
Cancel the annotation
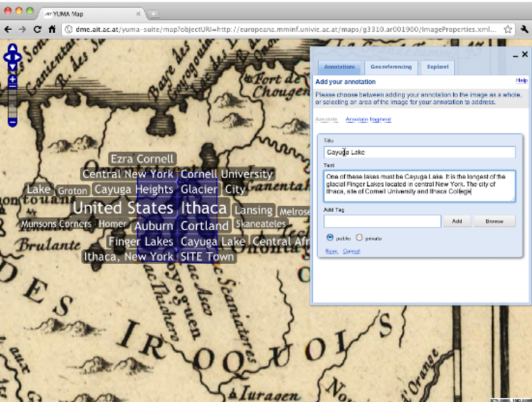351,251
